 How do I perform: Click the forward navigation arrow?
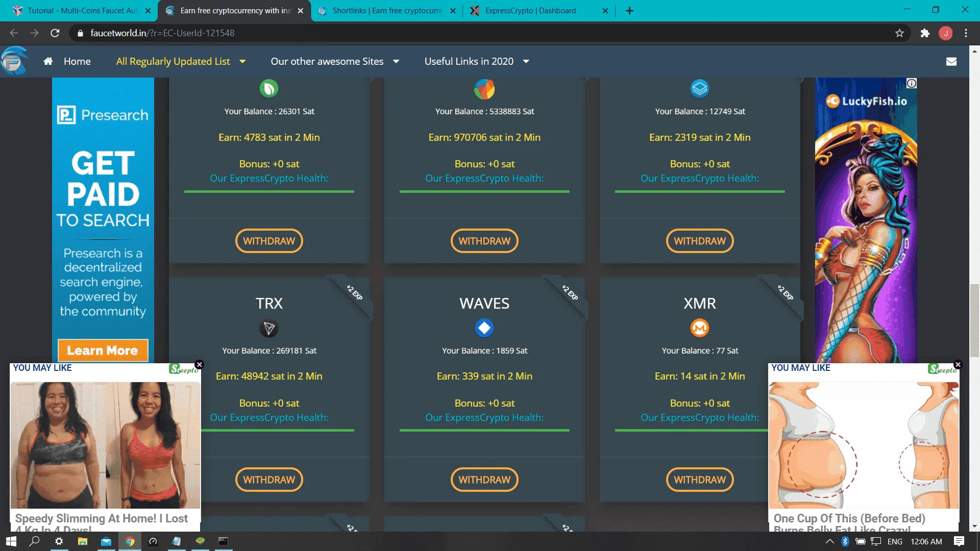click(x=34, y=33)
